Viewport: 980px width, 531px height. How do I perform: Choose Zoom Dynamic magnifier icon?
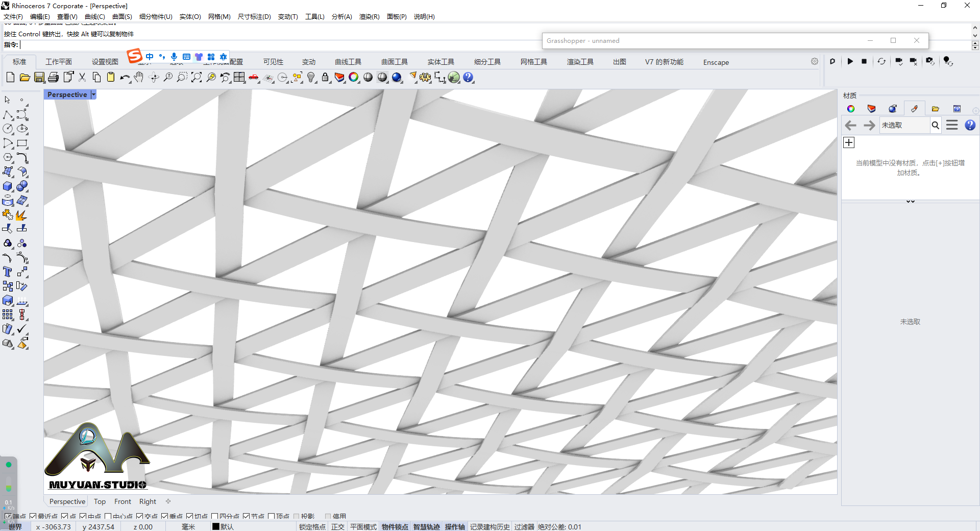(168, 77)
